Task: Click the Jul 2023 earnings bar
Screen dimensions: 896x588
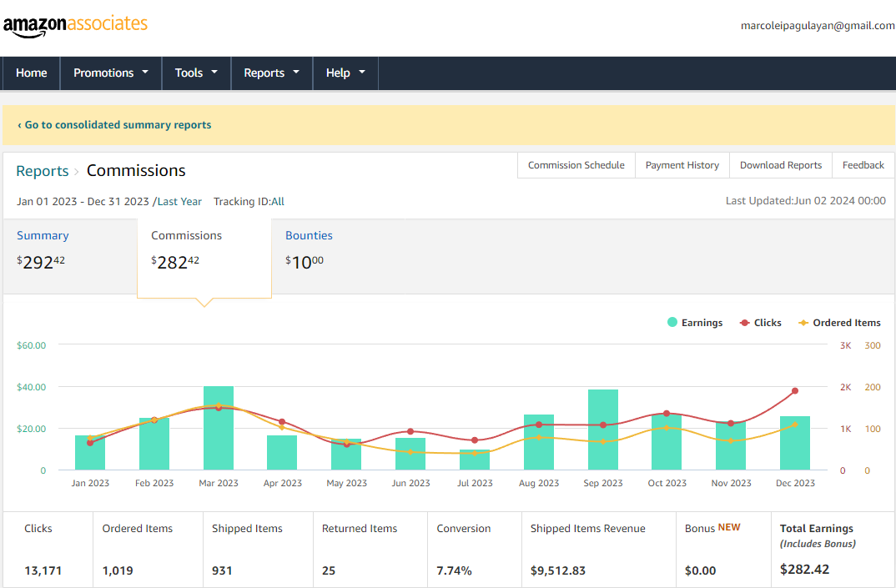Action: 475,460
